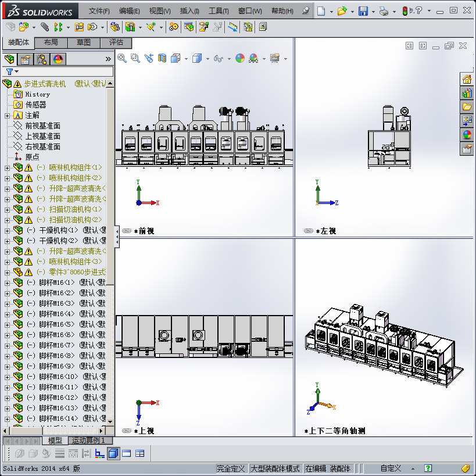Click the Section View icon
Image resolution: width=476 pixels, height=476 pixels.
pyautogui.click(x=162, y=58)
